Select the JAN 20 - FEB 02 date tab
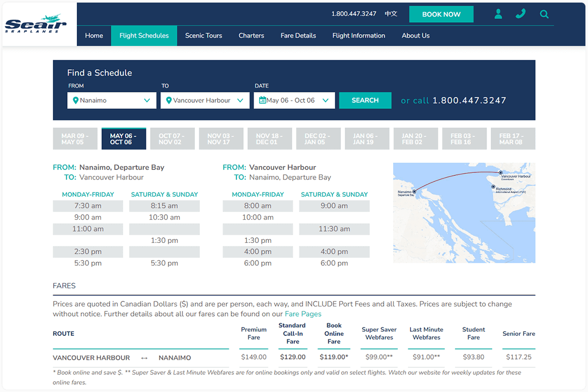 (415, 139)
